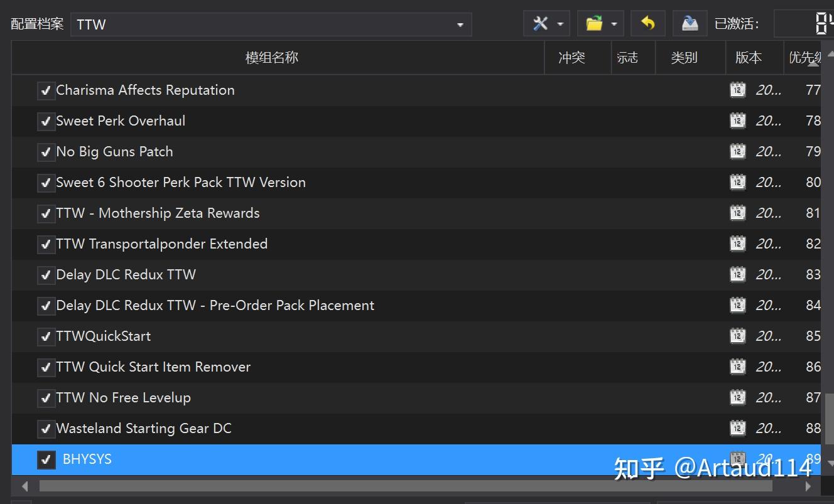This screenshot has height=504, width=834.
Task: Click the 标志 flags column header
Action: tap(633, 58)
